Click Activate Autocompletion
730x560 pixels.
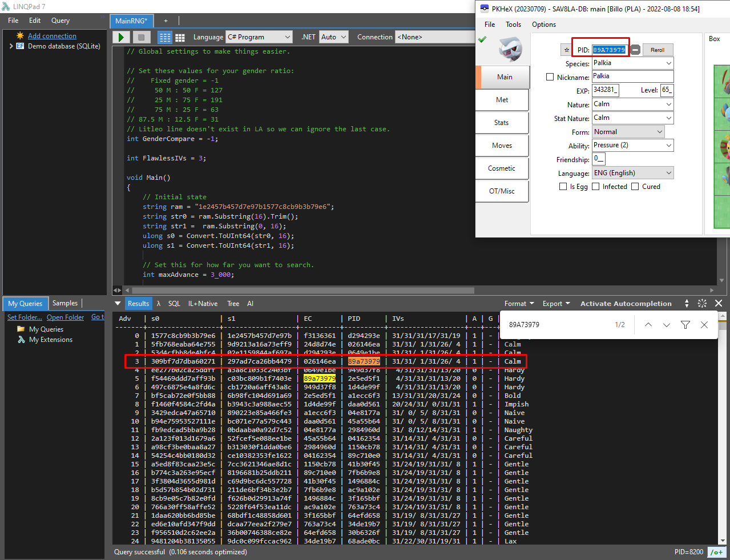(626, 304)
